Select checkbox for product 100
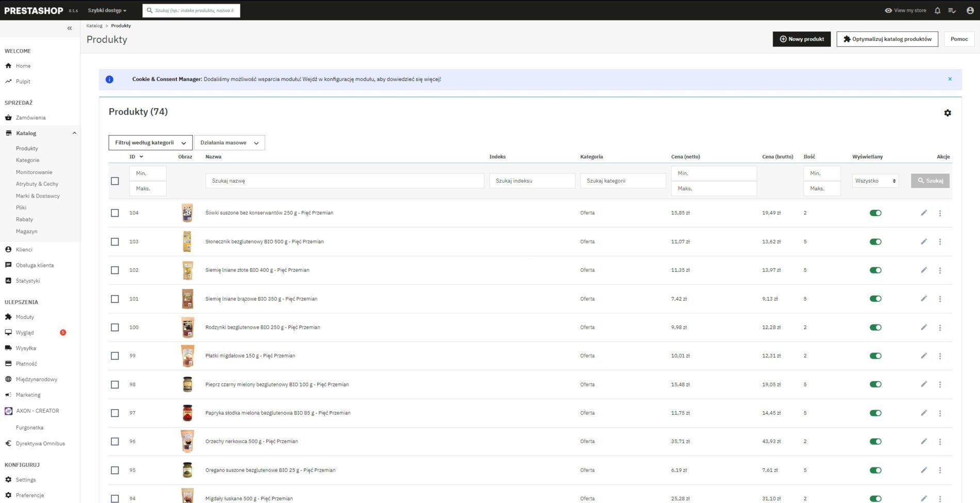The image size is (980, 503). tap(115, 328)
